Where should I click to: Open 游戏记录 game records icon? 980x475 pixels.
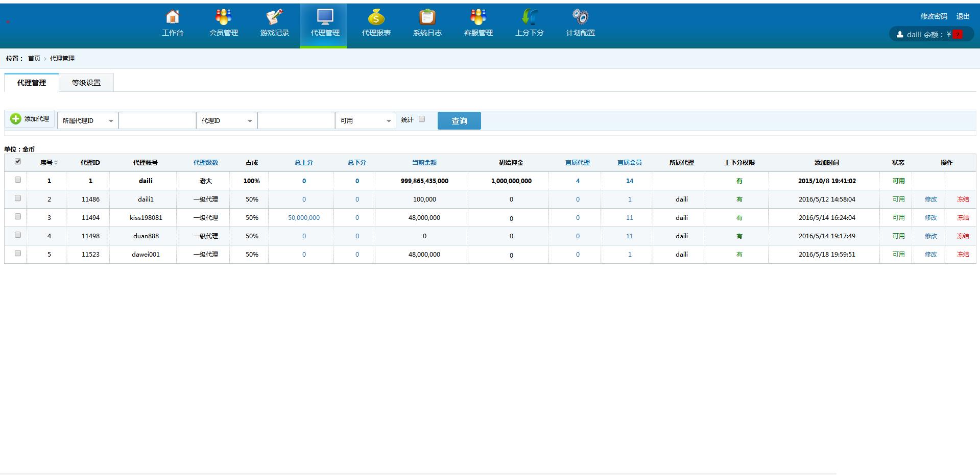[274, 18]
